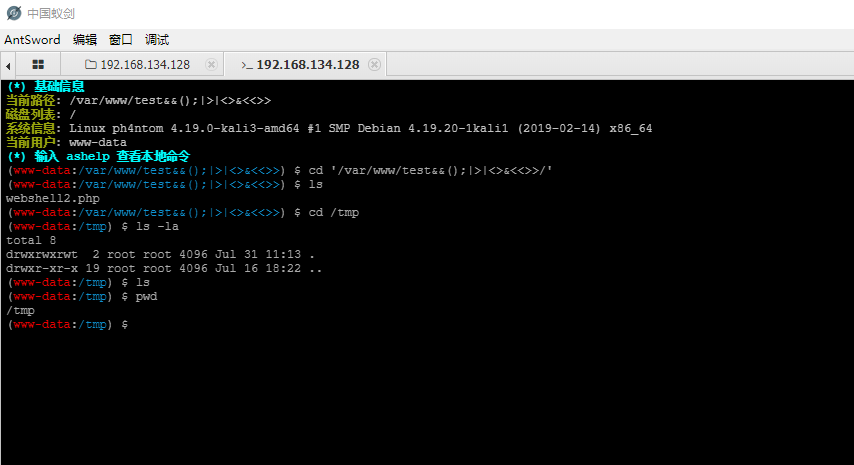The width and height of the screenshot is (854, 465).
Task: Open the home grid tab
Action: [38, 65]
